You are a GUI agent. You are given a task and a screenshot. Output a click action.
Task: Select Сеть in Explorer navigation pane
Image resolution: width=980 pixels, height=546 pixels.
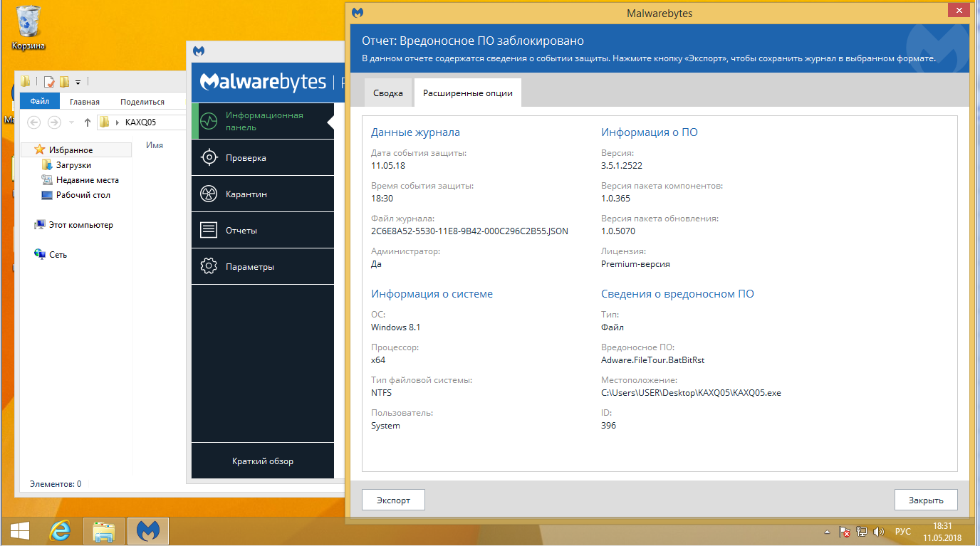(x=58, y=254)
